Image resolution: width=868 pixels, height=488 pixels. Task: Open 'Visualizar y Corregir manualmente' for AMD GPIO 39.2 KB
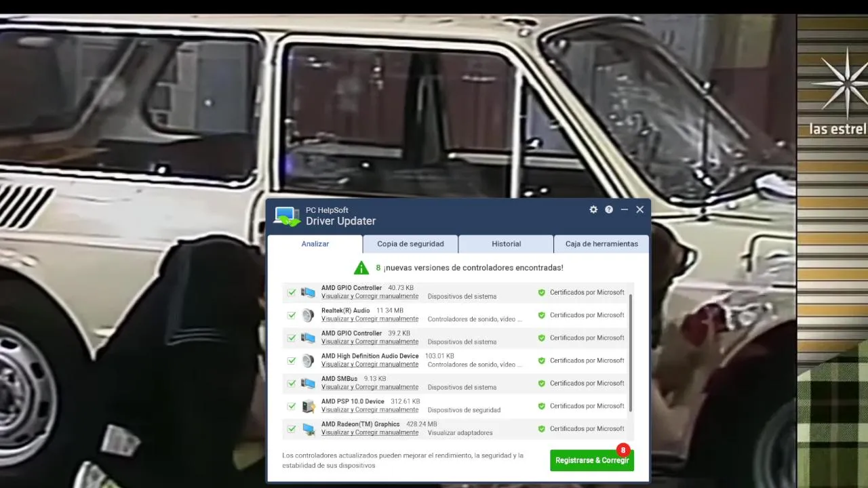(x=370, y=342)
